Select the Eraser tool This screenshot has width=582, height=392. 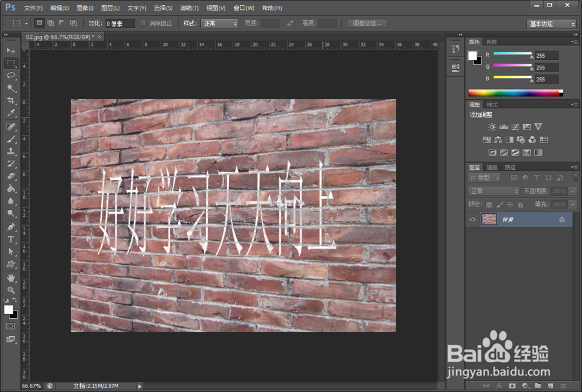10,176
